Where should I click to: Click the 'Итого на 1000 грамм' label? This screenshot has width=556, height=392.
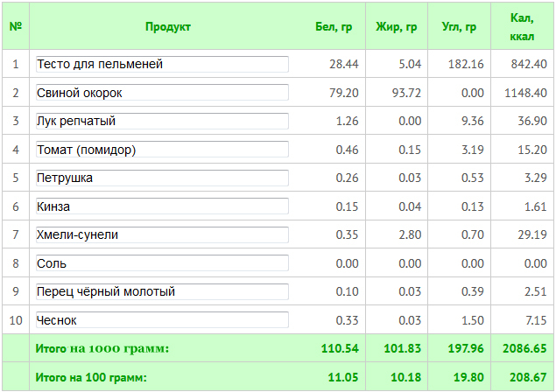click(x=102, y=348)
